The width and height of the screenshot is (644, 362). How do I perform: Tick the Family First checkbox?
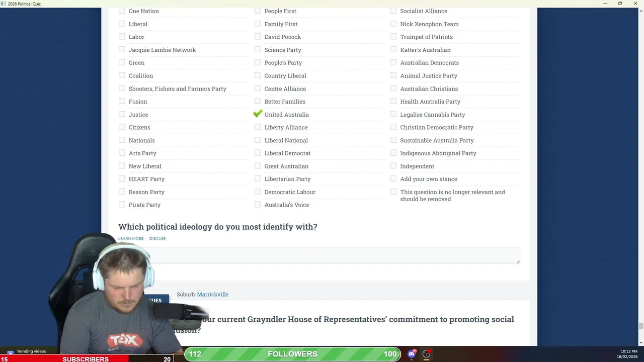[x=258, y=24]
